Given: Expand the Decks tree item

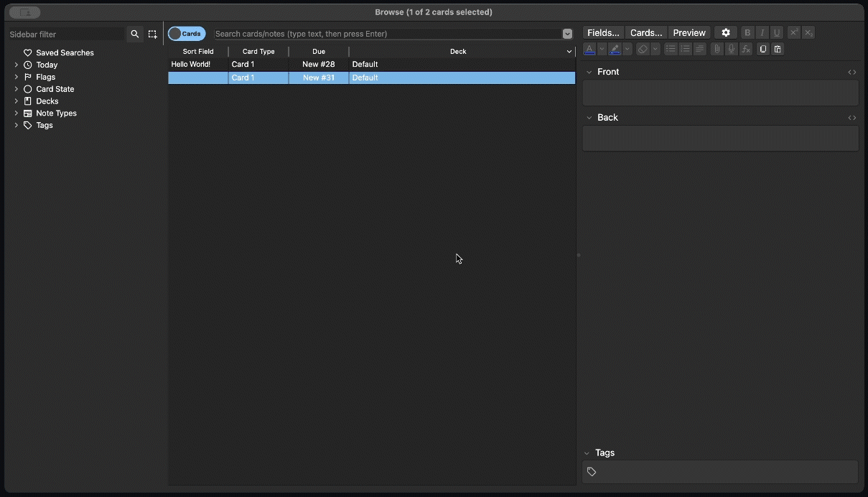Looking at the screenshot, I should (17, 101).
